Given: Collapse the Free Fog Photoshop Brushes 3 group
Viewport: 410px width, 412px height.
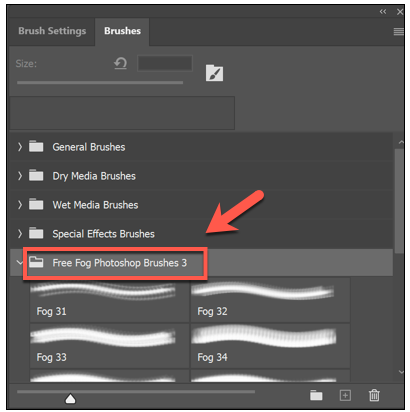Looking at the screenshot, I should tap(19, 263).
